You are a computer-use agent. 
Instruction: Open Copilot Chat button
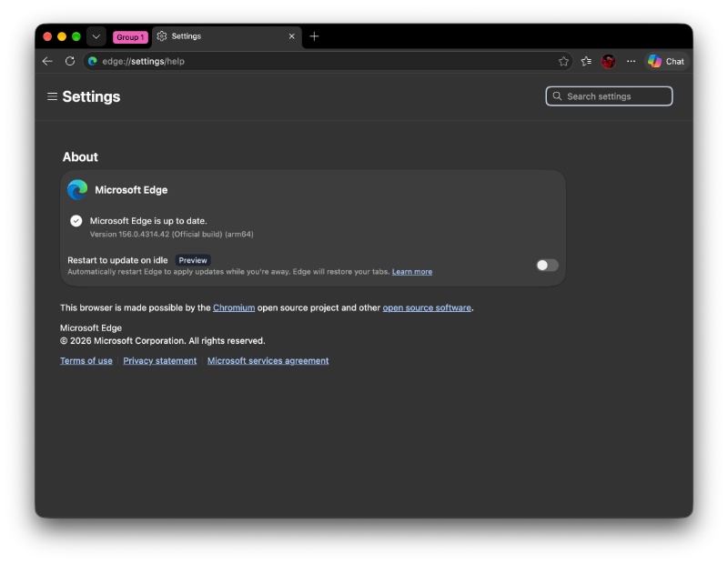tap(666, 61)
